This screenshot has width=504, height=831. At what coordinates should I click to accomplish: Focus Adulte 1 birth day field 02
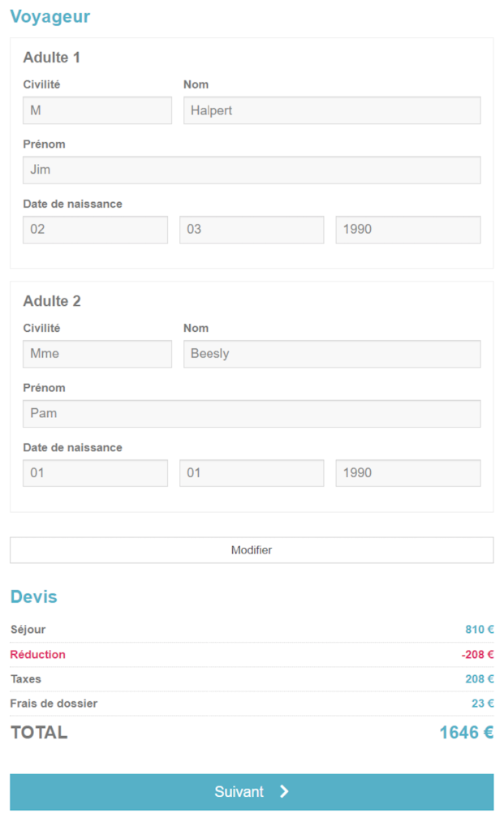click(95, 230)
